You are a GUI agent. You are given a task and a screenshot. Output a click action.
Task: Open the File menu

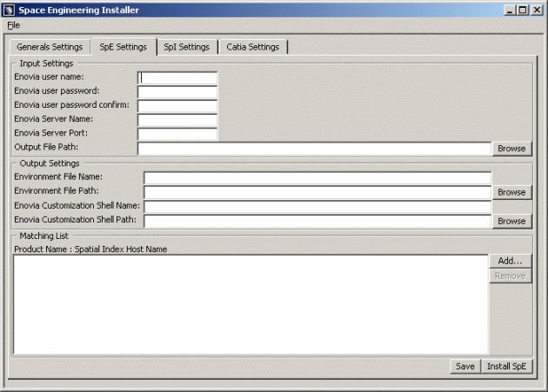click(x=13, y=25)
